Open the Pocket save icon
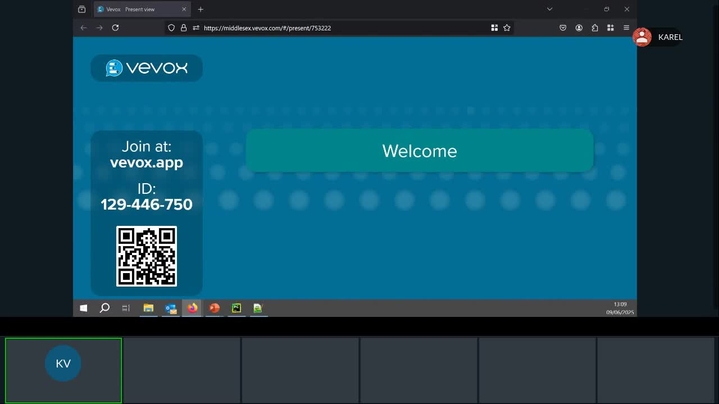719x404 pixels. tap(563, 28)
